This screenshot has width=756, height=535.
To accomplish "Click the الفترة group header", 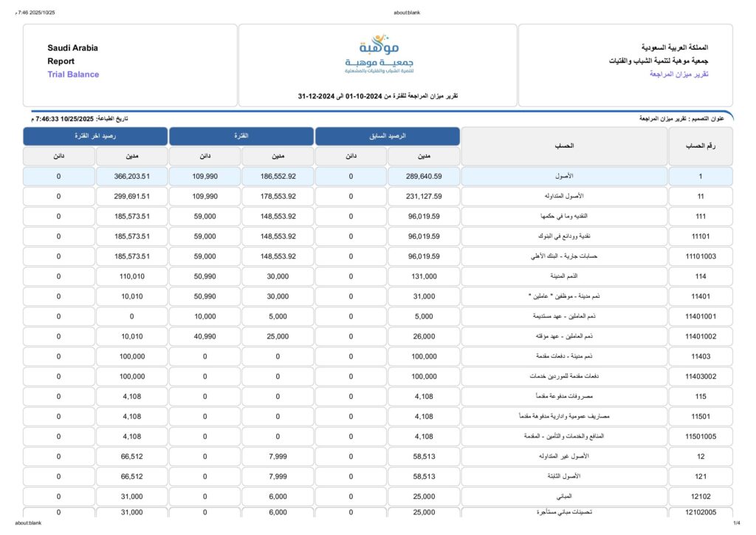I will tap(241, 137).
